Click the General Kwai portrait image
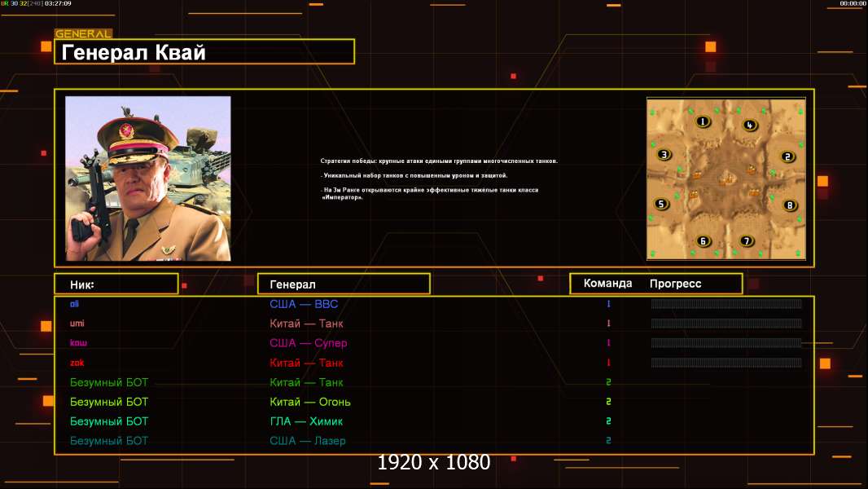 pos(148,178)
